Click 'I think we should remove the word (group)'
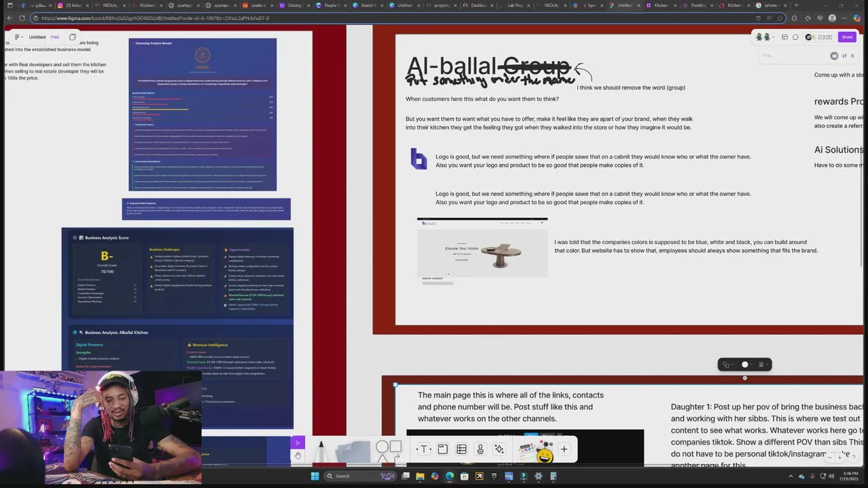The width and height of the screenshot is (868, 488). (x=631, y=87)
